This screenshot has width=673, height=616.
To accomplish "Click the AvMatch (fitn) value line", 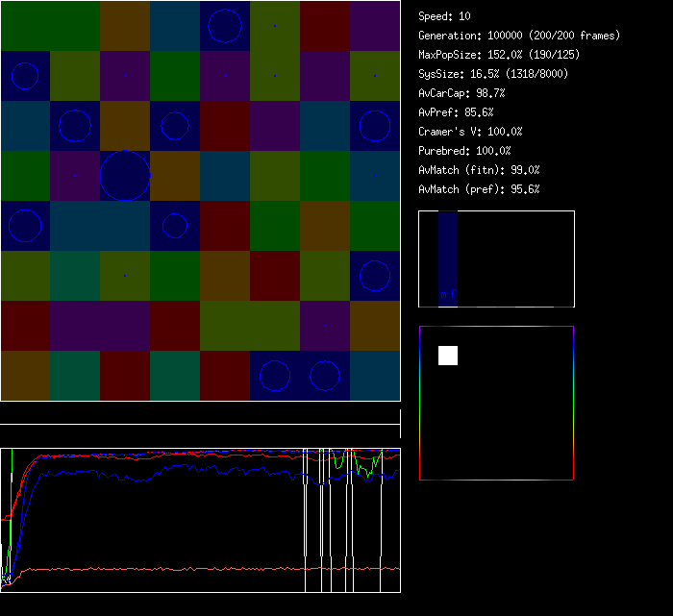I will 479,170.
